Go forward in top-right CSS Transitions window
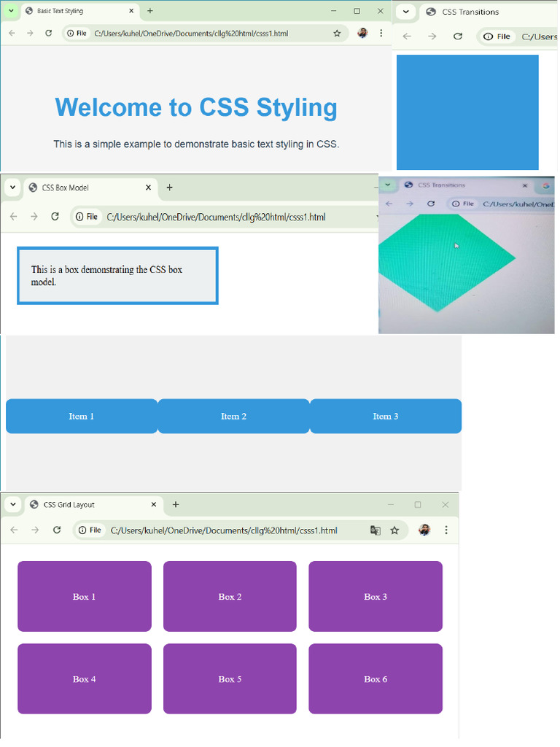The image size is (560, 747). [x=432, y=36]
